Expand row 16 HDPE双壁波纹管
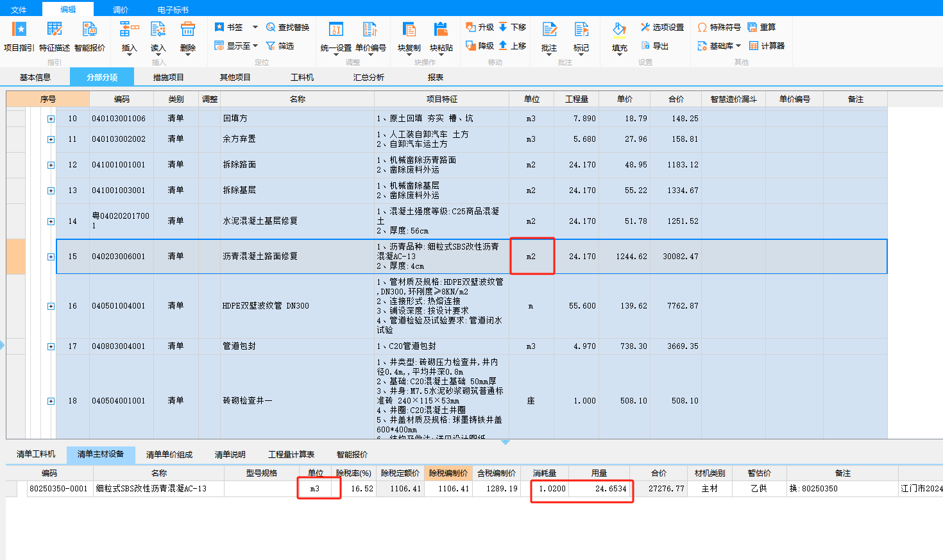The width and height of the screenshot is (943, 560). [51, 306]
